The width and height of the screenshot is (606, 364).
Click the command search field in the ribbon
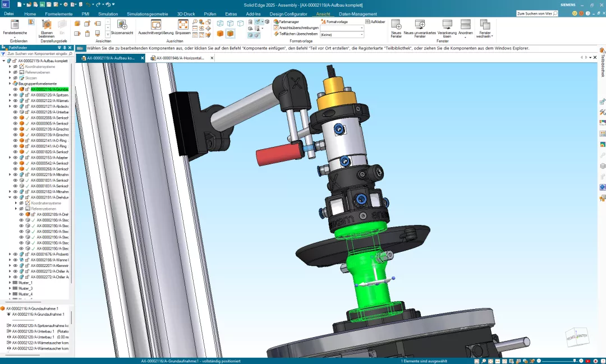click(x=537, y=13)
